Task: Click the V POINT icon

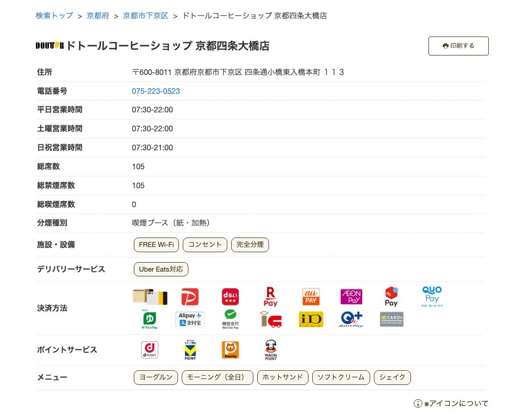Action: 190,350
